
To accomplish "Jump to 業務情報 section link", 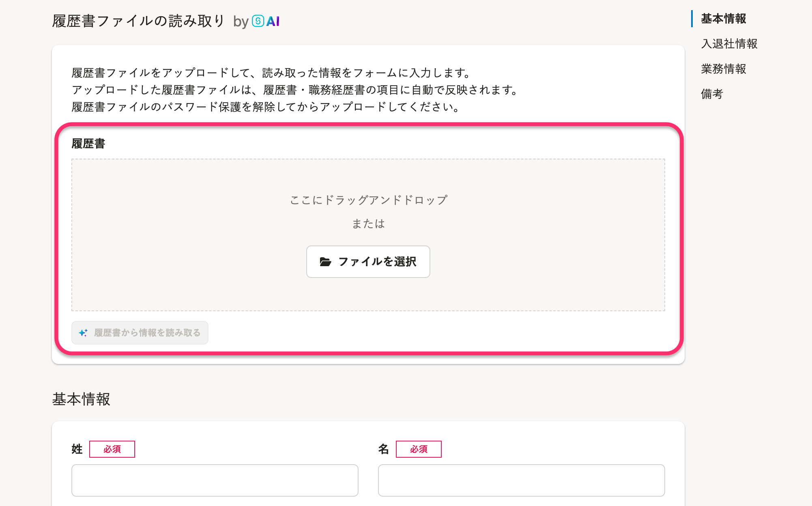I will [724, 69].
